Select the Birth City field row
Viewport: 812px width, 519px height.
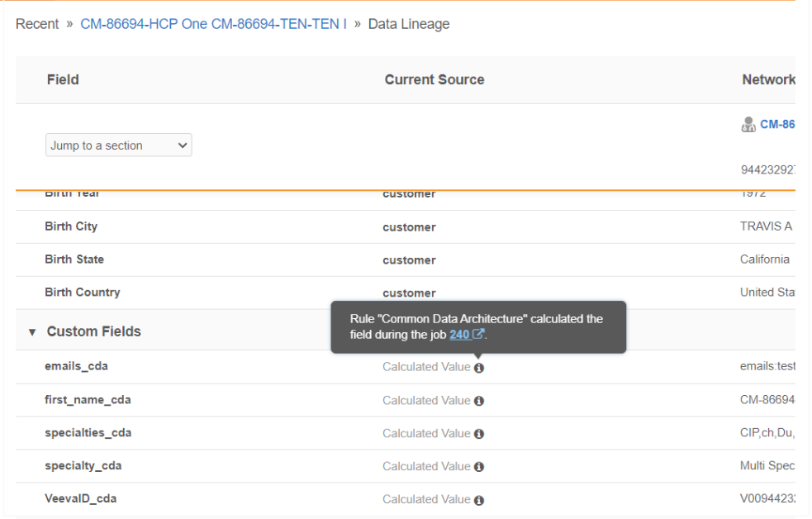coord(71,226)
